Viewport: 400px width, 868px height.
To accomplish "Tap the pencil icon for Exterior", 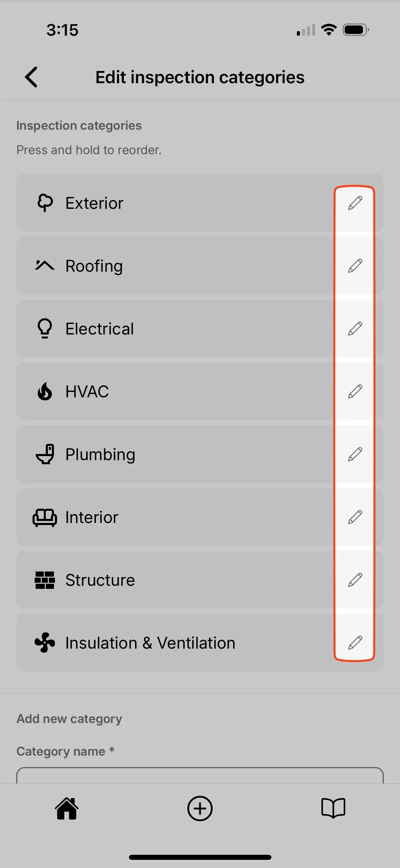I will pyautogui.click(x=355, y=203).
